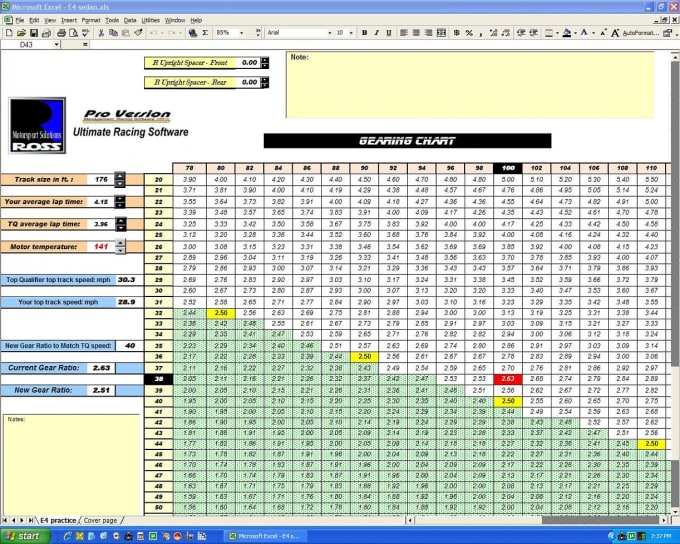680x544 pixels.
Task: Create a new workbook with toolbar icon
Action: click(x=9, y=33)
